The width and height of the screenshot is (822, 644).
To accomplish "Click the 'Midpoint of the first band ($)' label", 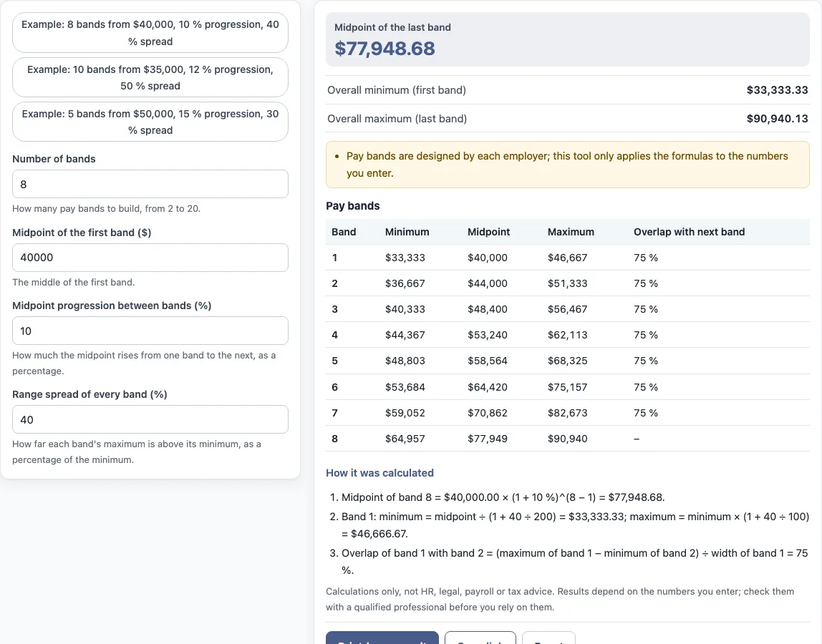I will tap(81, 232).
